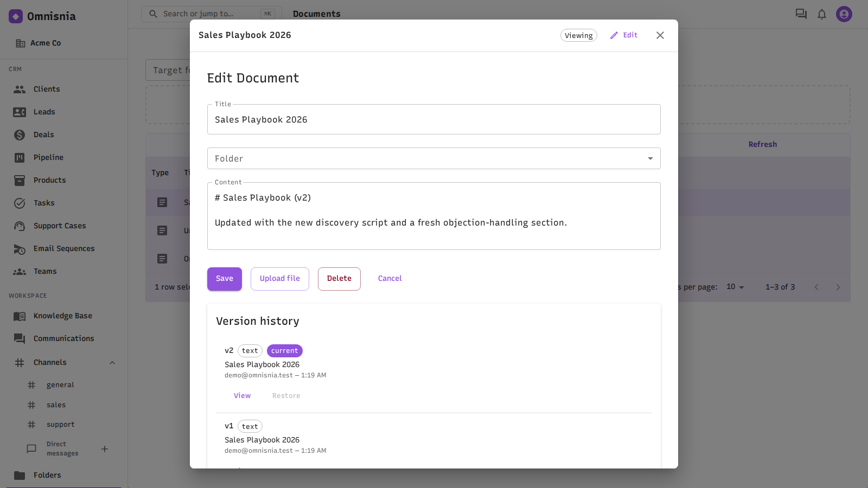Go to previous page of documents
868x488 pixels.
(816, 287)
